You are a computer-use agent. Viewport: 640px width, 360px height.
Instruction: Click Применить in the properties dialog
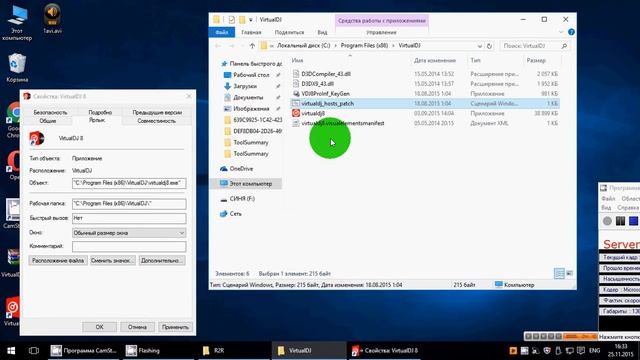click(175, 327)
